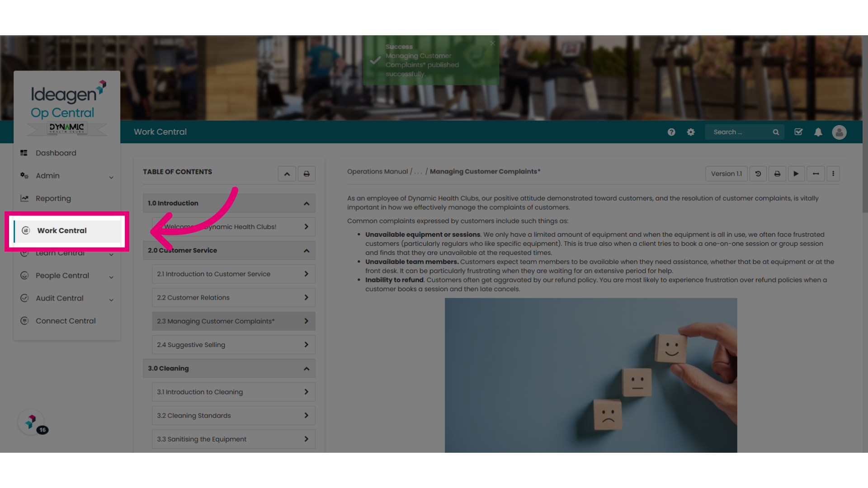This screenshot has width=868, height=488.
Task: Open 2.4 Suggestive Selling
Action: click(234, 345)
